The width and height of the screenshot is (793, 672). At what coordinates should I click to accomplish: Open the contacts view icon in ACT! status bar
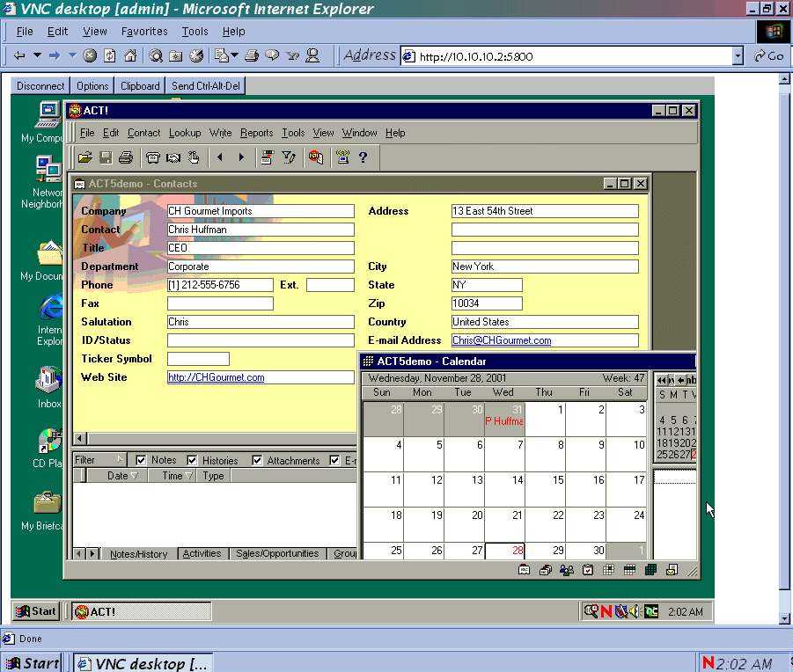(x=525, y=570)
